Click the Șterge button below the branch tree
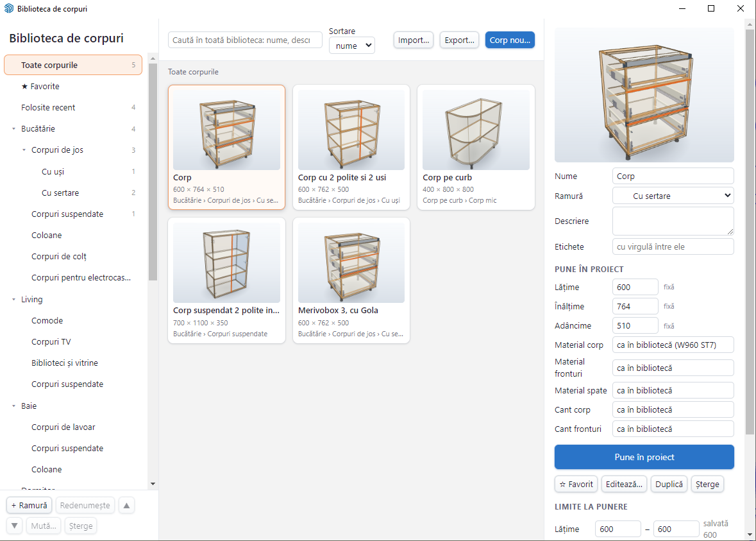 pos(81,526)
